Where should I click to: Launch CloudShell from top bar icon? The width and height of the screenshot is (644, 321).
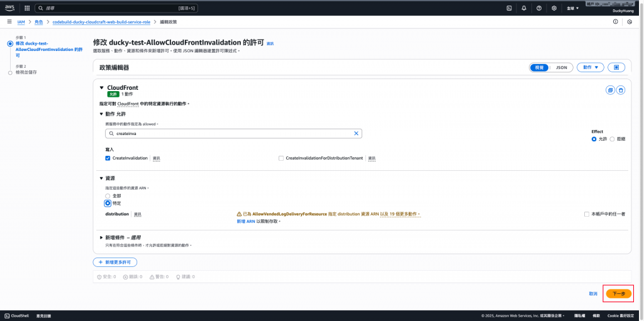(509, 8)
